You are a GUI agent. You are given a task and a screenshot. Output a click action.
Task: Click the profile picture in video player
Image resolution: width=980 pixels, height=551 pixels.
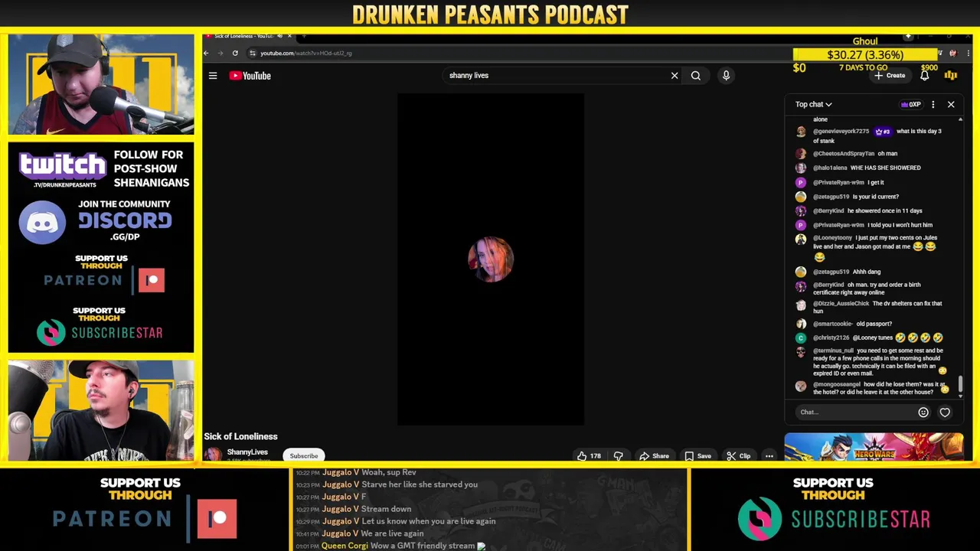tap(491, 259)
